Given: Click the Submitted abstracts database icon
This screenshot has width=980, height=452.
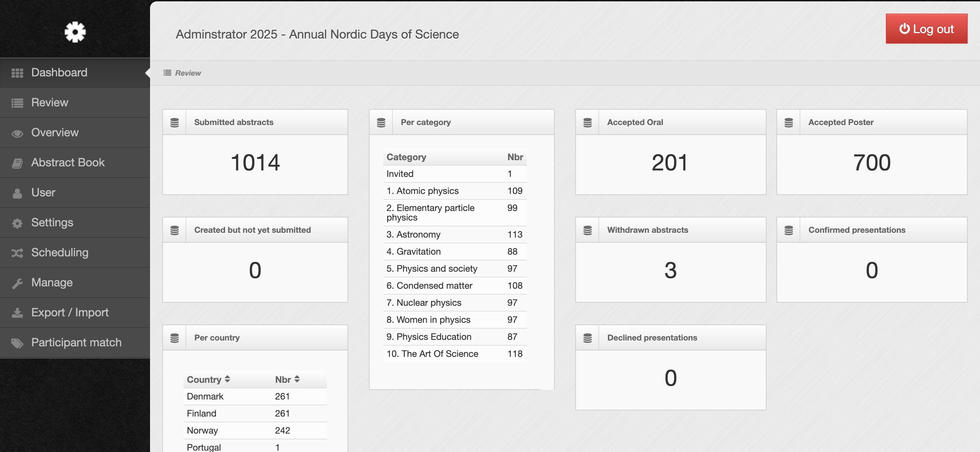Looking at the screenshot, I should [x=175, y=122].
